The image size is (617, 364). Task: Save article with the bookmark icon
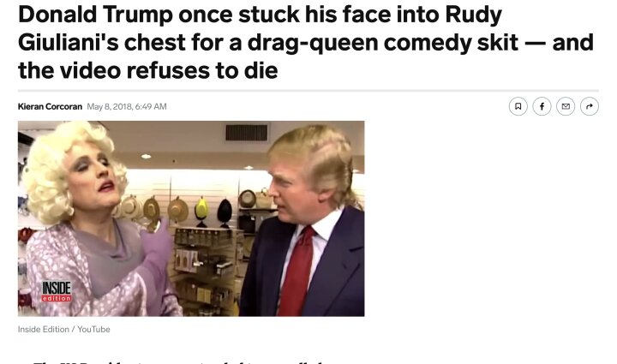[x=518, y=106]
